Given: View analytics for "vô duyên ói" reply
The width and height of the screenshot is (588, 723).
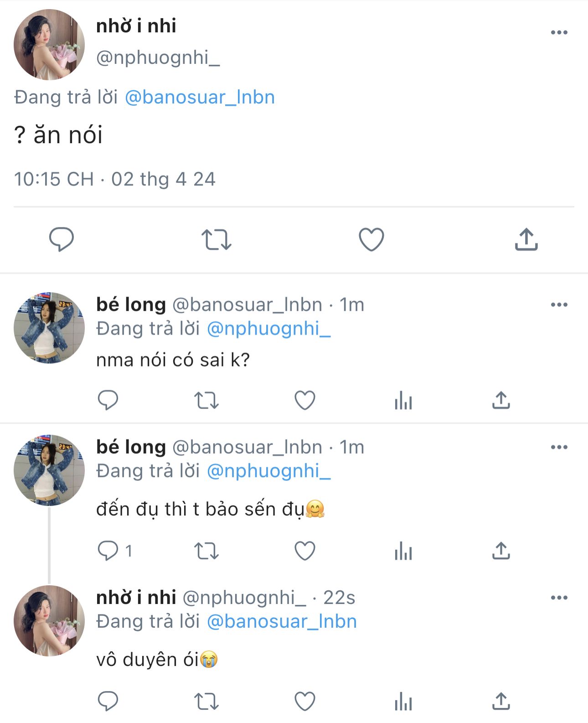Looking at the screenshot, I should click(x=403, y=701).
